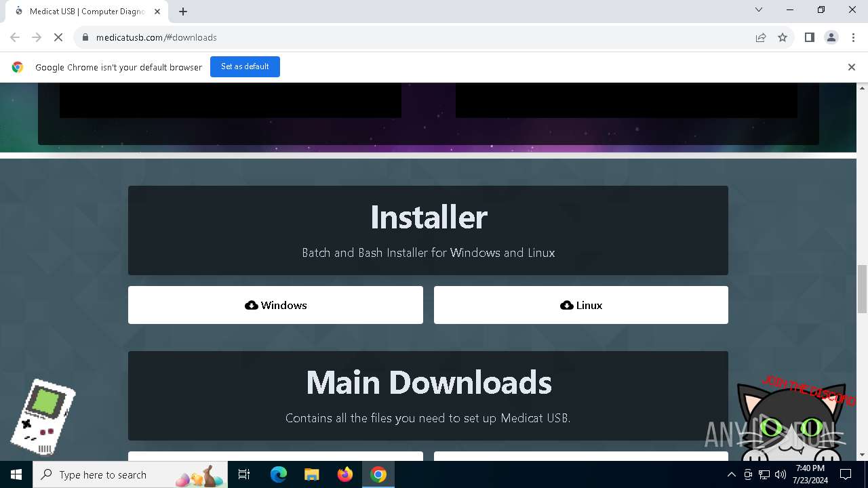Open network settings tray icon
Image resolution: width=868 pixels, height=488 pixels.
(x=764, y=474)
